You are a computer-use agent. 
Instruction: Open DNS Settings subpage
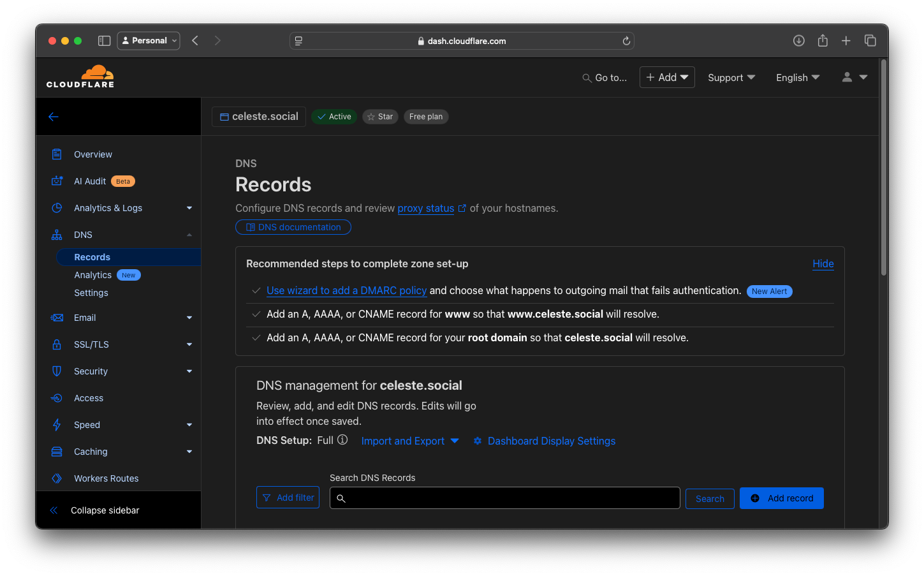tap(91, 293)
